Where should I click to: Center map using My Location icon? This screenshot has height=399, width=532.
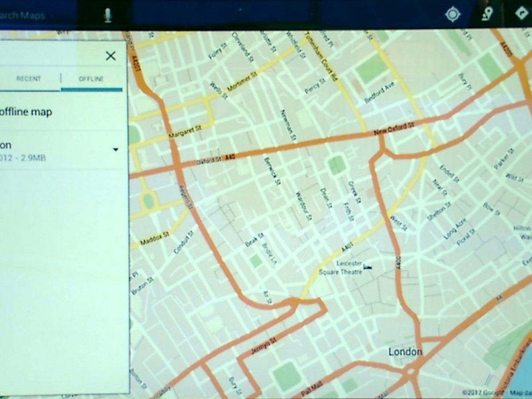(453, 15)
